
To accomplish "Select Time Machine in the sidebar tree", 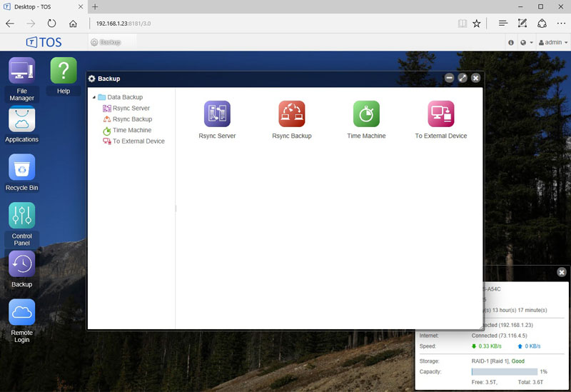I will [131, 131].
